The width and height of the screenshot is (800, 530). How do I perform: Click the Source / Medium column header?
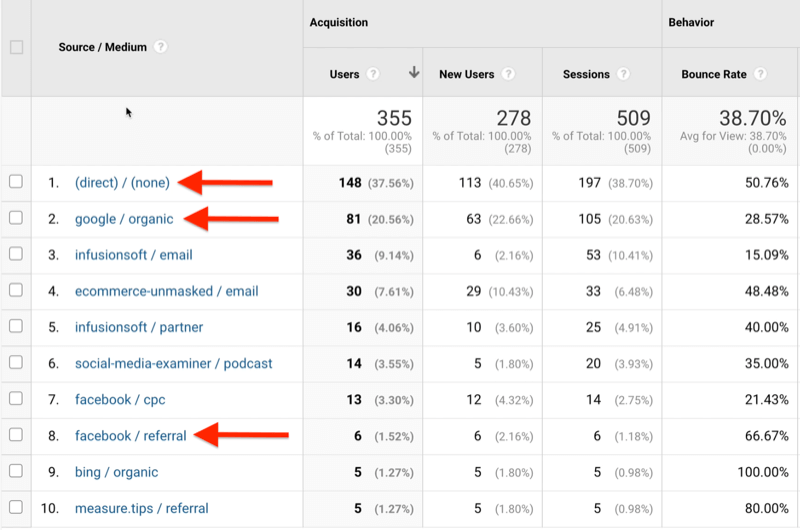[103, 47]
